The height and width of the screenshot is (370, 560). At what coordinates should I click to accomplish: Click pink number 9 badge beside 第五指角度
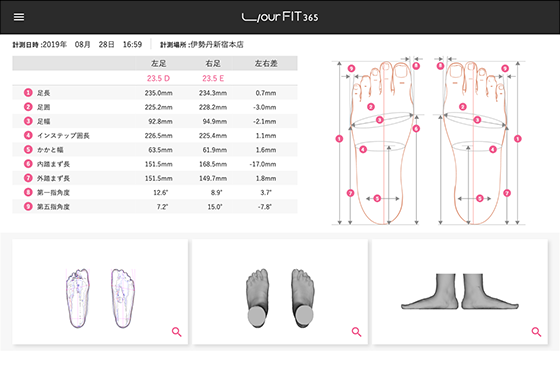tap(28, 206)
